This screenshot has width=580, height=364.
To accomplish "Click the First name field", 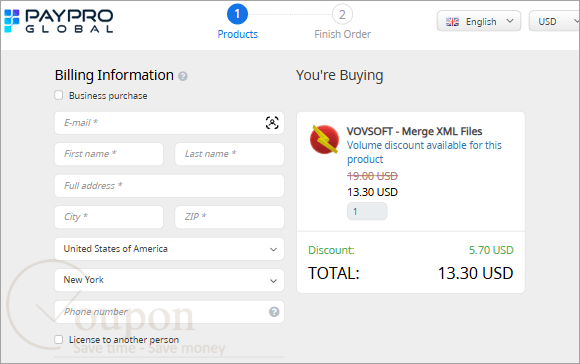I will [109, 154].
